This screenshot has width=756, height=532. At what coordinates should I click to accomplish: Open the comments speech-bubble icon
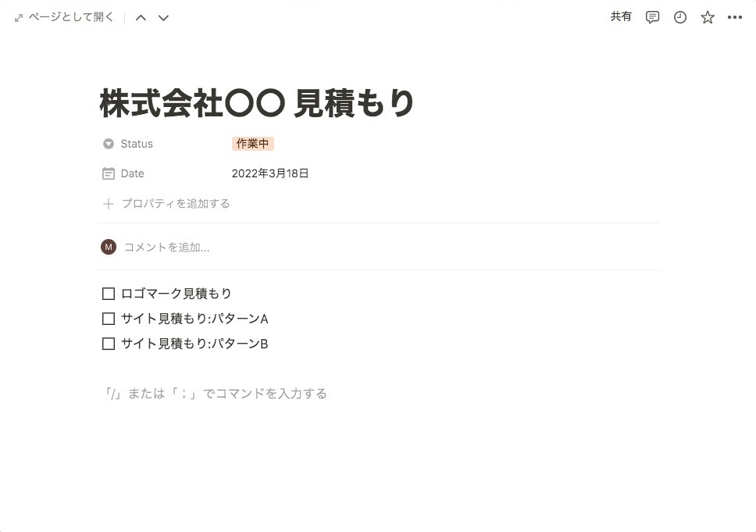pyautogui.click(x=652, y=17)
